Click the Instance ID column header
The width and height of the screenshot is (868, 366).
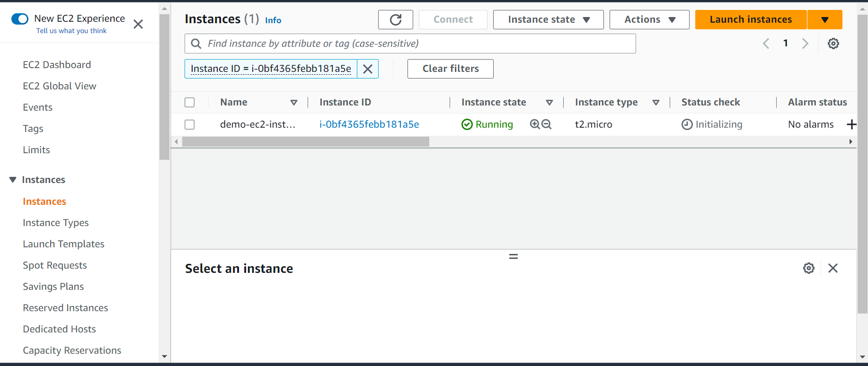345,102
